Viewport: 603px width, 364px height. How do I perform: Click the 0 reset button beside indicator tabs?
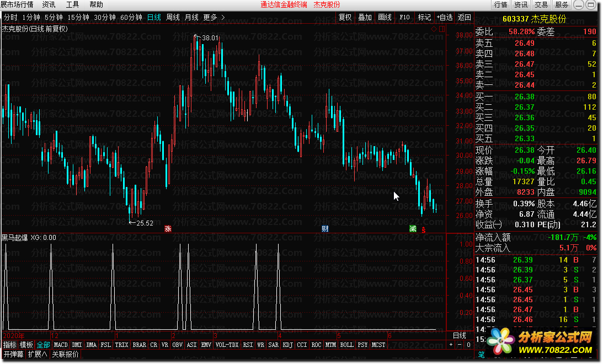click(x=468, y=345)
